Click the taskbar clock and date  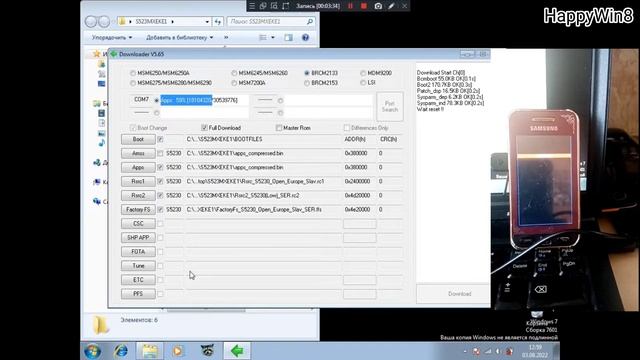535,351
